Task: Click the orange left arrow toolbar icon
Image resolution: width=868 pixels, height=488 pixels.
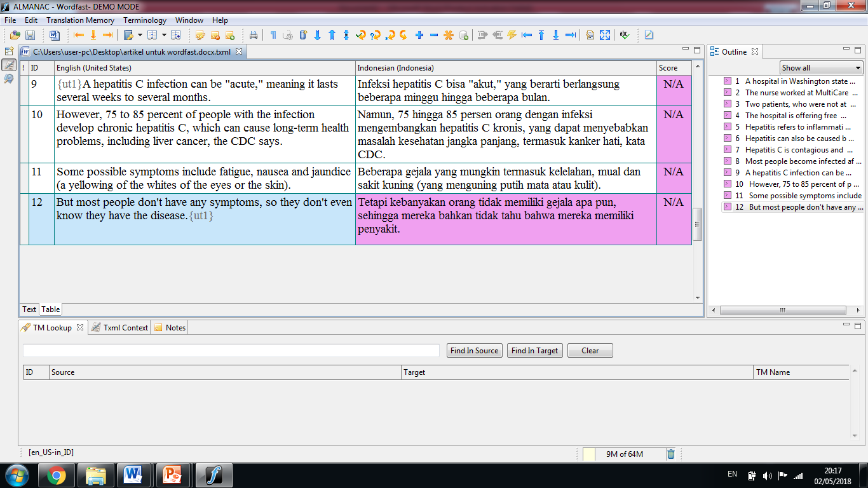Action: [79, 36]
